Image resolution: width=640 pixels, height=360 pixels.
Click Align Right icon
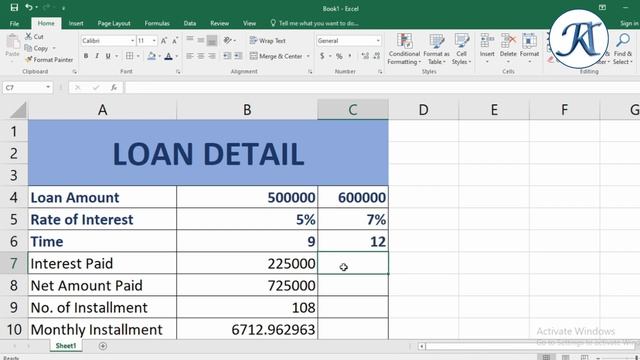pyautogui.click(x=212, y=56)
